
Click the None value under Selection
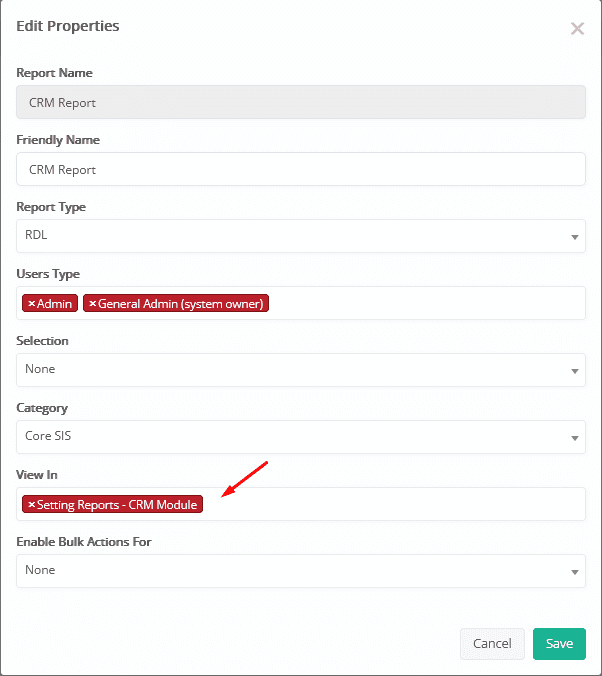[40, 369]
